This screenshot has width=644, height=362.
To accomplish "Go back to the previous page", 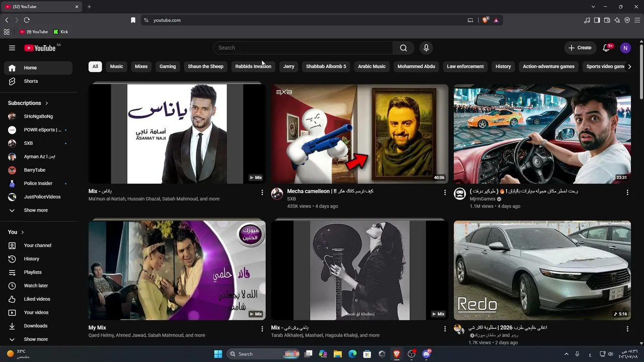I will pyautogui.click(x=7, y=20).
